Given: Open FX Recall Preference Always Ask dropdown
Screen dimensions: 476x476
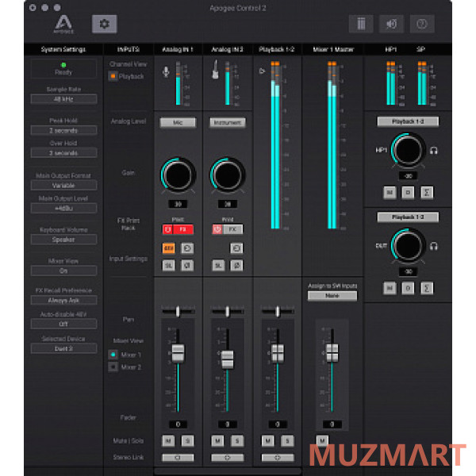Looking at the screenshot, I should coord(63,300).
